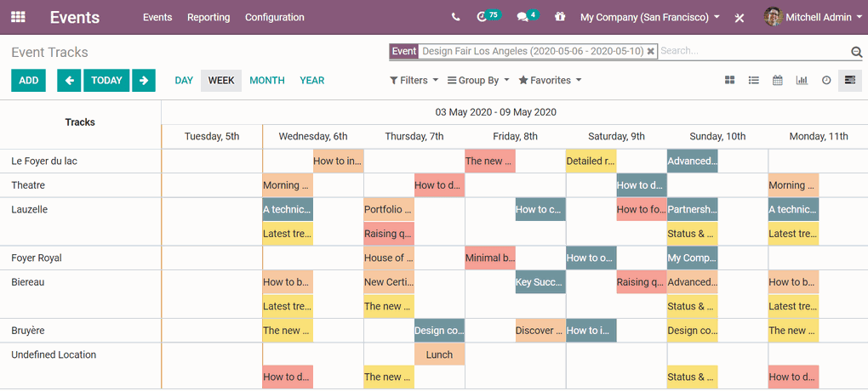The width and height of the screenshot is (868, 391).
Task: Switch to calendar view
Action: pyautogui.click(x=777, y=81)
